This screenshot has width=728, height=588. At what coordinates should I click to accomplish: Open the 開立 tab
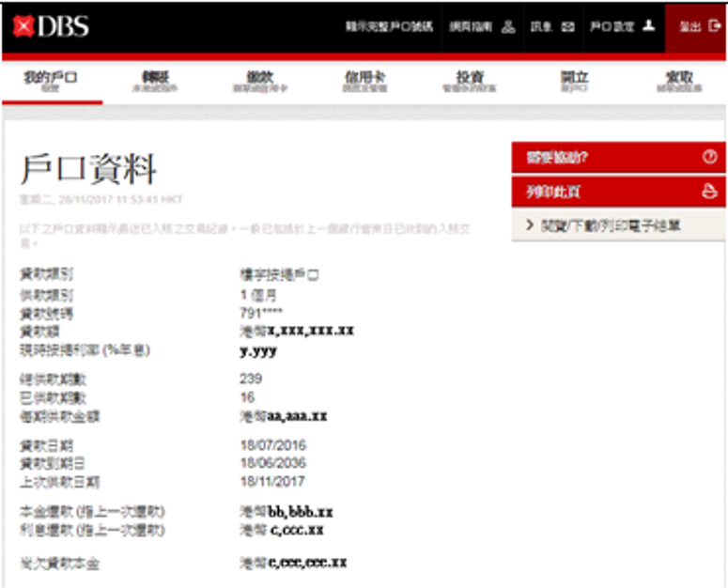(573, 82)
